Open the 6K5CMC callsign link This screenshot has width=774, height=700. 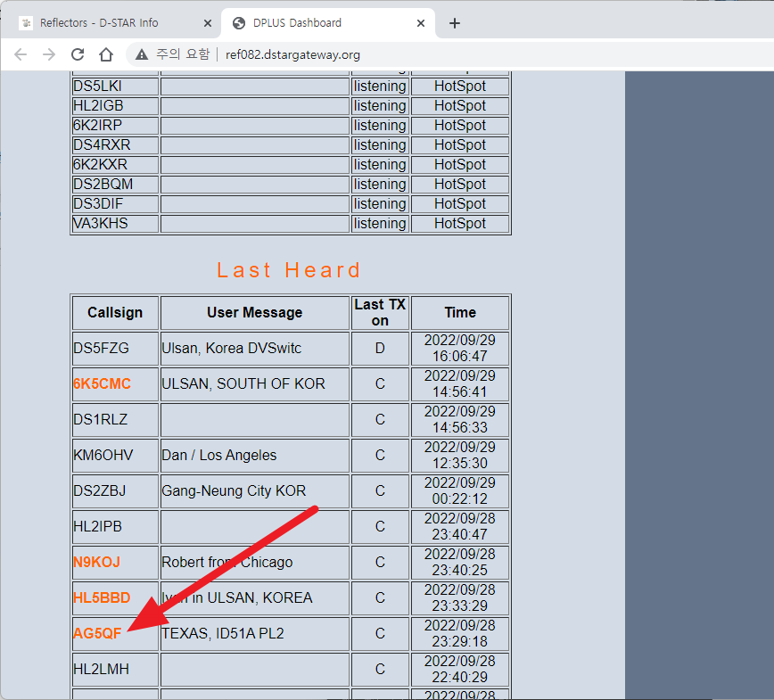point(102,384)
